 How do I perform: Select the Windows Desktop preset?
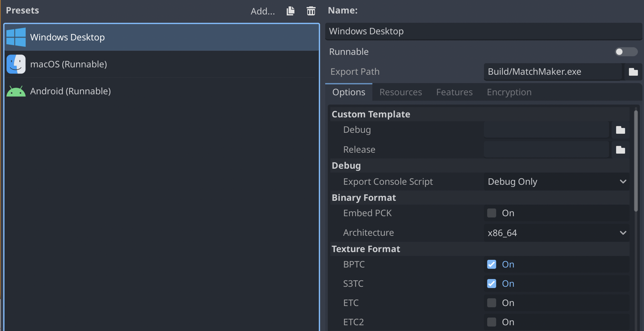coord(161,37)
